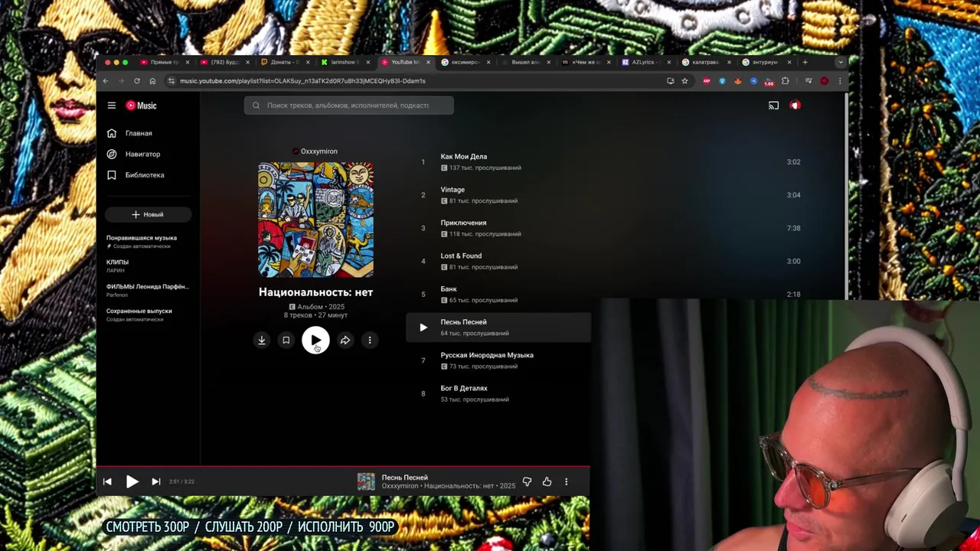The image size is (980, 551).
Task: Select track Банк
Action: [449, 289]
